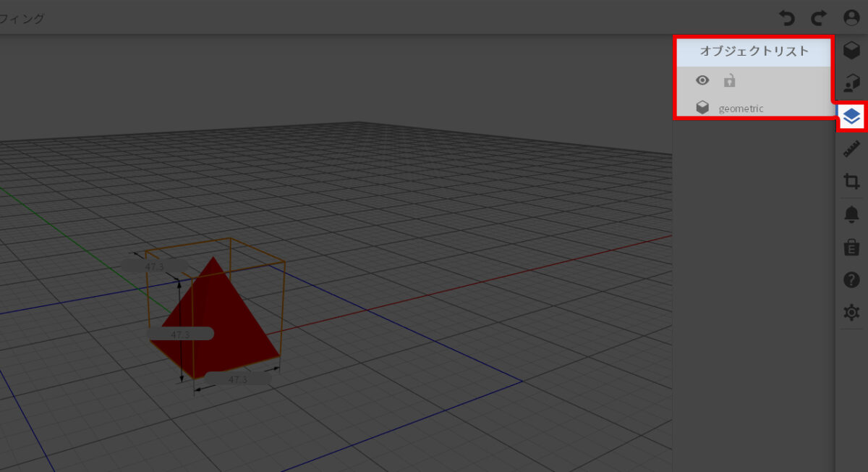Click the redo arrow icon
Viewport: 868px width, 472px height.
(x=818, y=17)
